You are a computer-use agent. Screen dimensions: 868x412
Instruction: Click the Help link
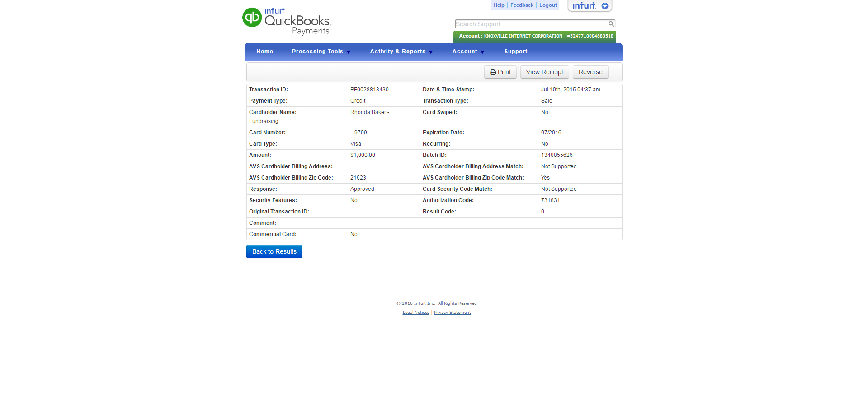(499, 5)
